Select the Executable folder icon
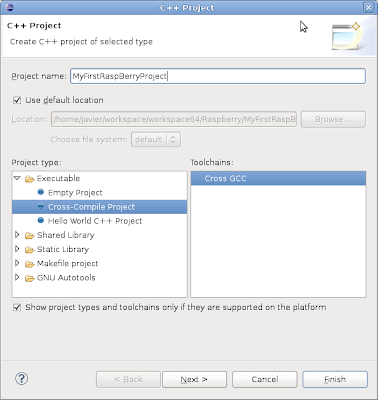Screen dimensions: 378x400 point(30,179)
